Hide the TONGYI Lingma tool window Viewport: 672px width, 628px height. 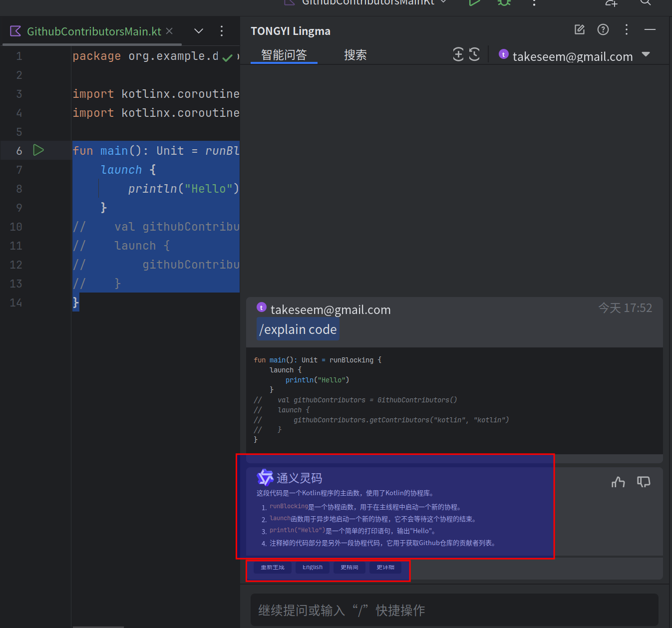pos(650,30)
